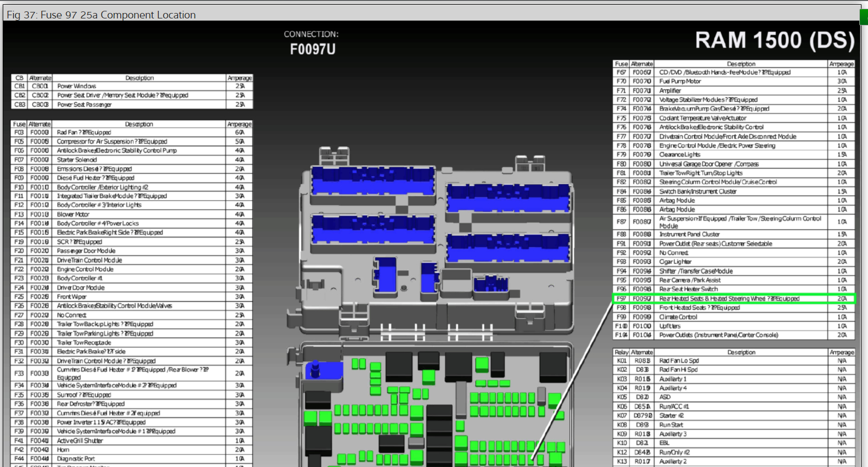Select the "Instrument Panel Cluster" entry in row F88
Screen dimensions: 868x467
point(689,235)
